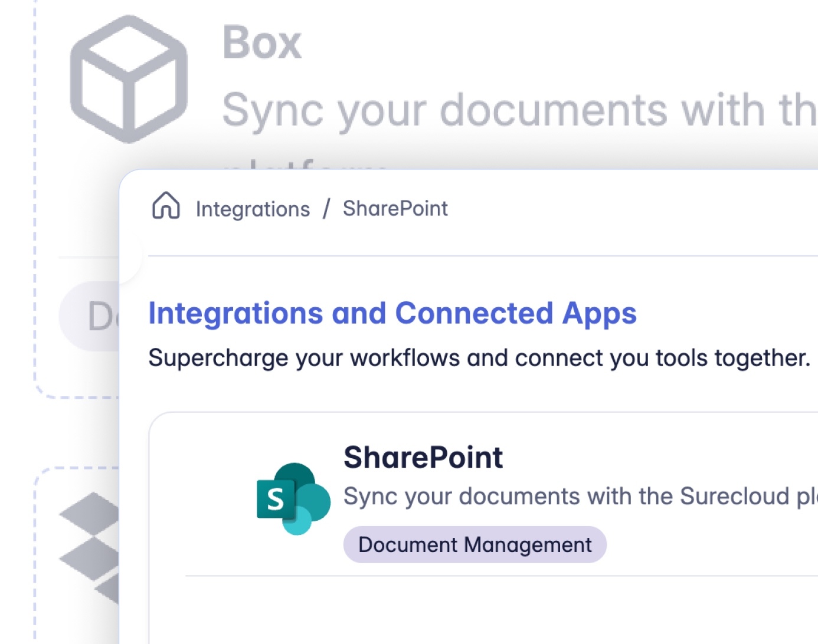Click the slash separator in breadcrumb
The image size is (818, 644).
pyautogui.click(x=326, y=209)
